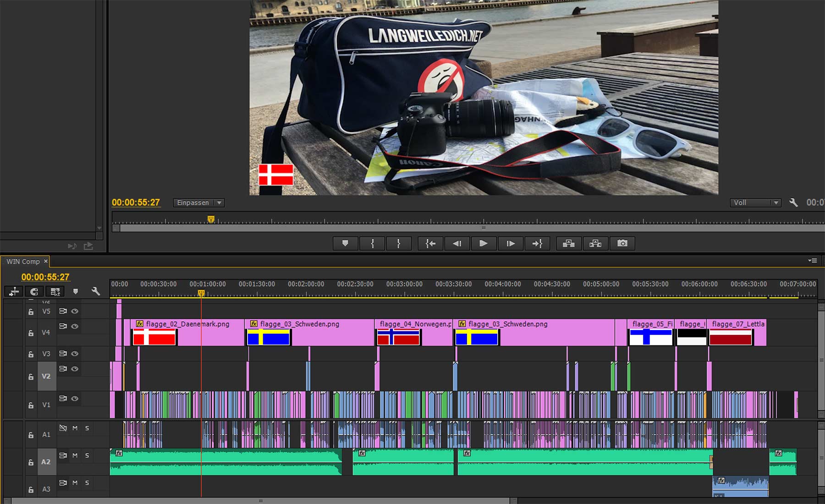825x504 pixels.
Task: Open the timeline panel flyout menu
Action: point(813,261)
